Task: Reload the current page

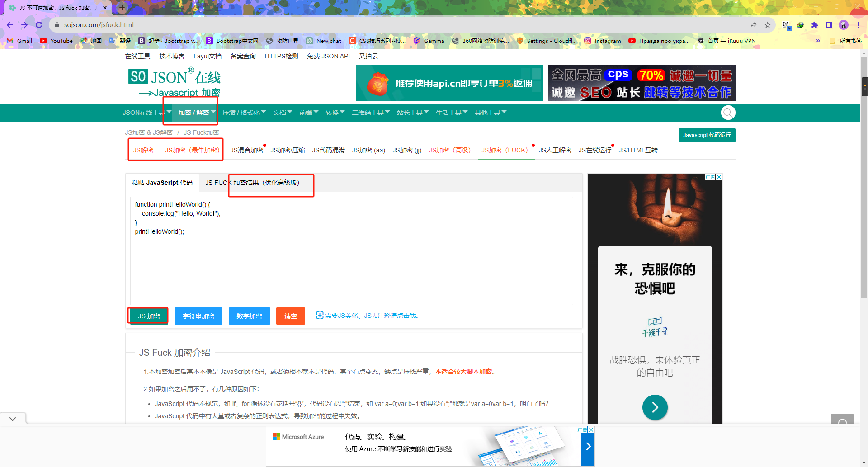Action: tap(38, 25)
